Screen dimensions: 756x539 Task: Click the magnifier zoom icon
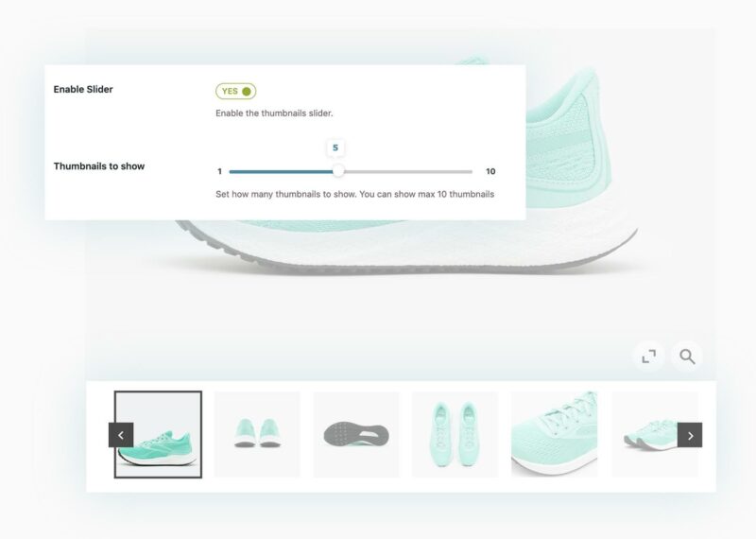(x=687, y=356)
